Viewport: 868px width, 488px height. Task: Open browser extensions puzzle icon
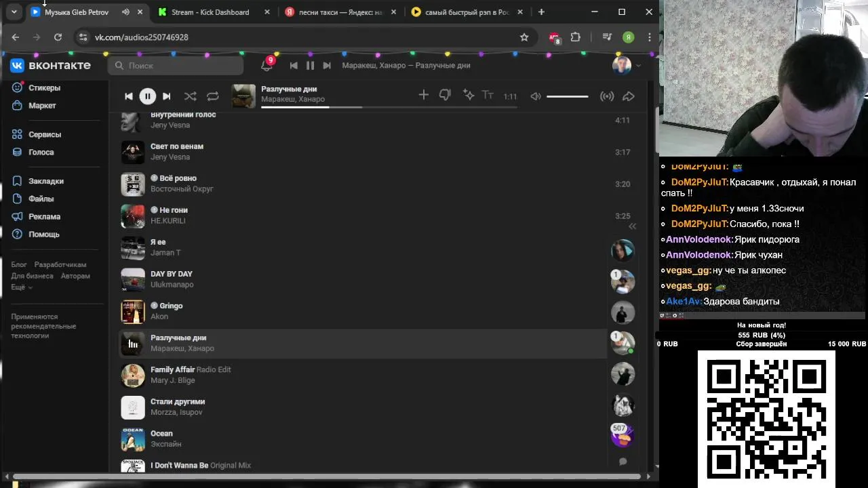coord(576,37)
